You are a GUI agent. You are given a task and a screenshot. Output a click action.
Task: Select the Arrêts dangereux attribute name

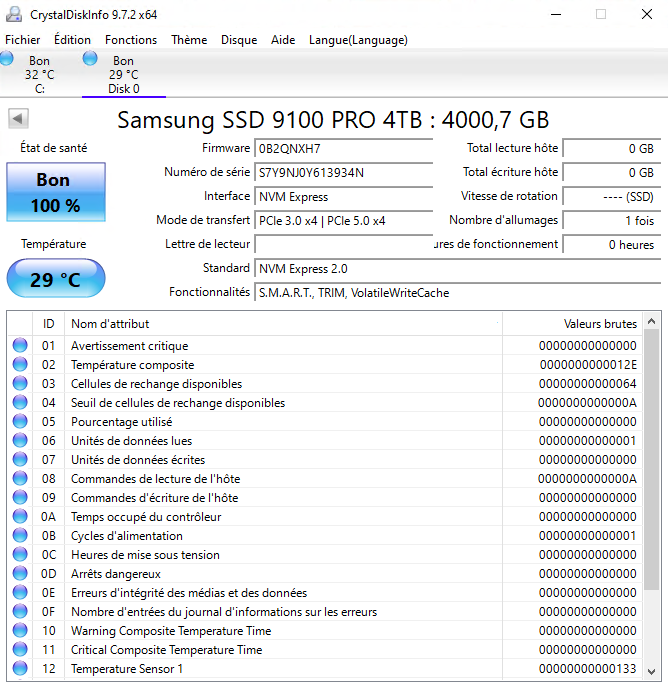[x=116, y=574]
